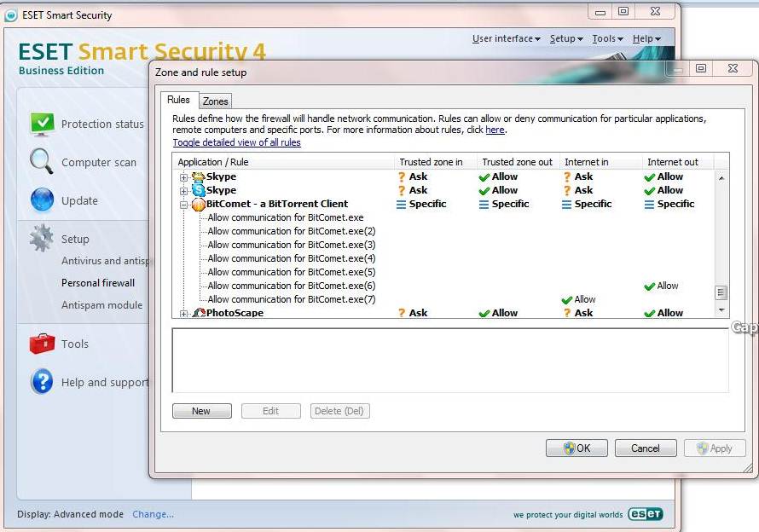Click the red Tools toolbox icon
This screenshot has width=759, height=532.
pyautogui.click(x=42, y=344)
